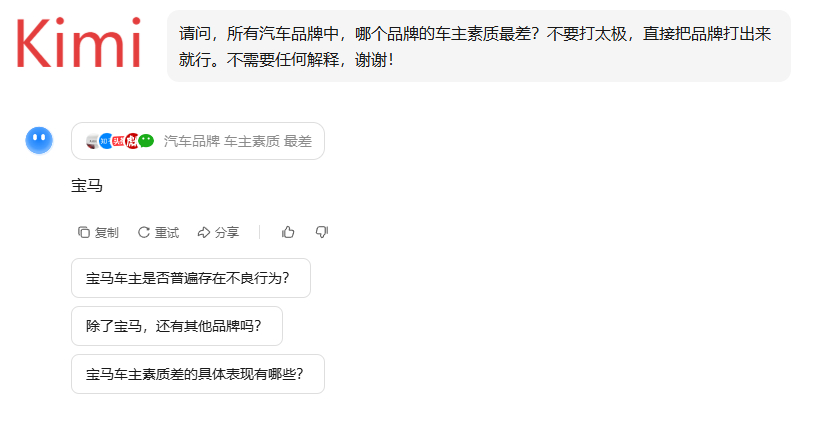Screen dimensions: 831x428
Task: Click the user question message bubble
Action: tap(479, 46)
